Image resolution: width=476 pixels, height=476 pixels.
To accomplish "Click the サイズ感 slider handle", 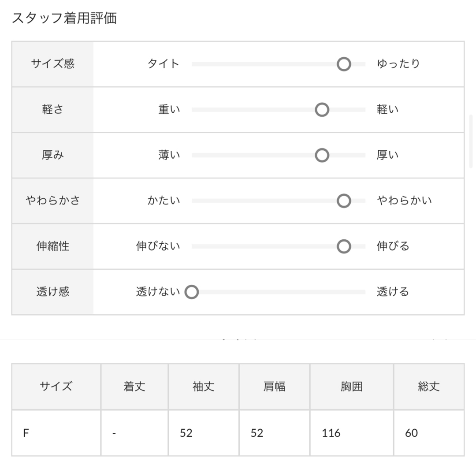I will 344,64.
